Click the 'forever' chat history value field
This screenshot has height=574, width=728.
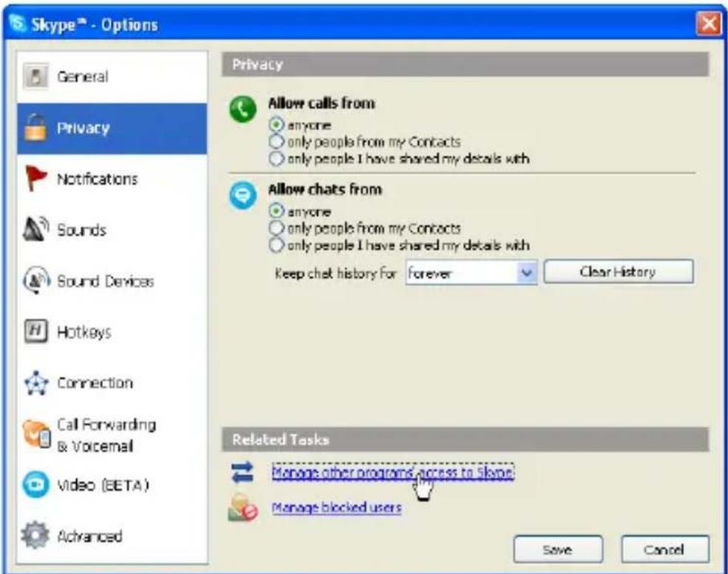tap(462, 273)
